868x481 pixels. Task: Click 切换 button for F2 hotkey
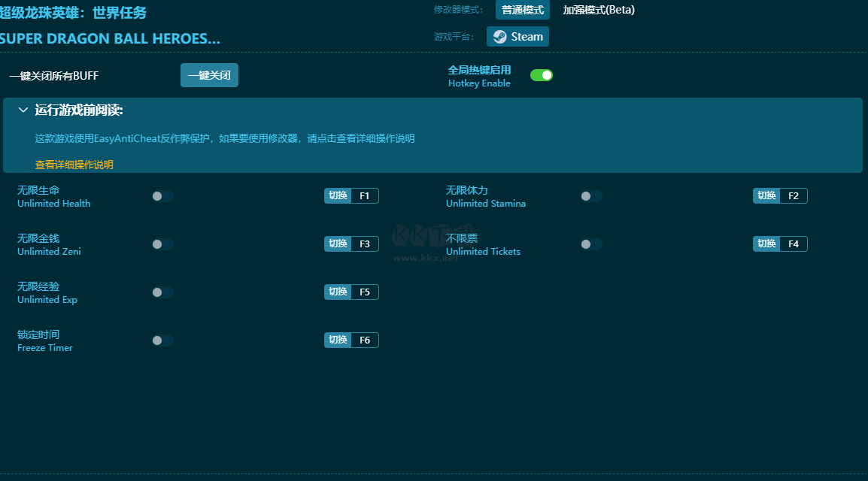[x=766, y=195]
